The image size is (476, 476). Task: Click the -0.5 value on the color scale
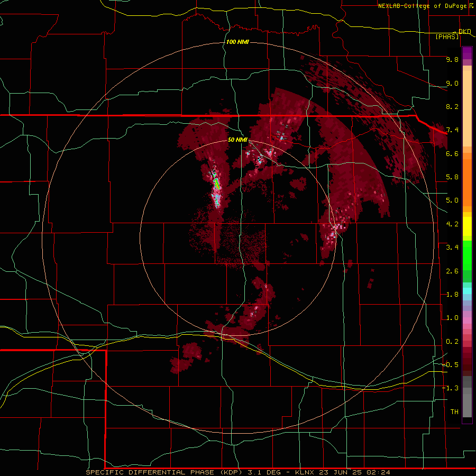(x=450, y=365)
